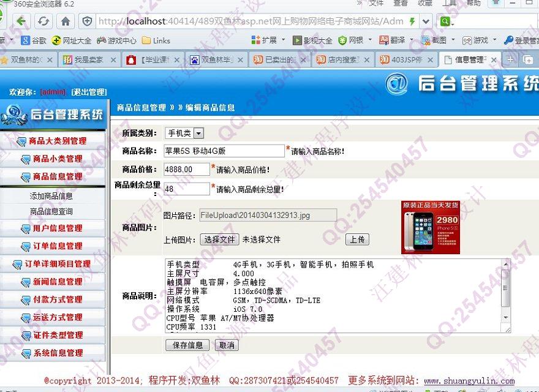Click the 登录管家 key icon

[508, 40]
